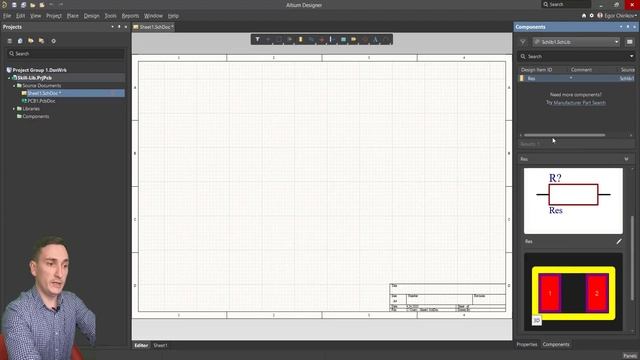Click the open project icon in the title bar
This screenshot has height=360, width=640.
coord(42,5)
